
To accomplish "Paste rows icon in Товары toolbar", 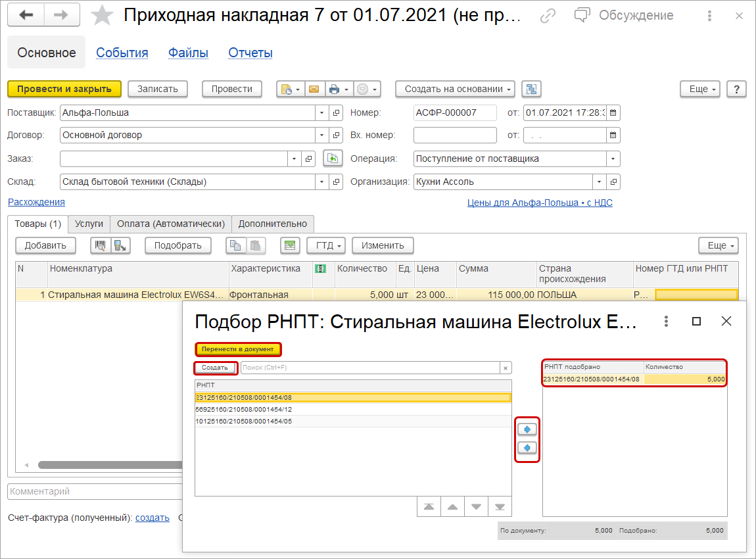I will click(256, 245).
